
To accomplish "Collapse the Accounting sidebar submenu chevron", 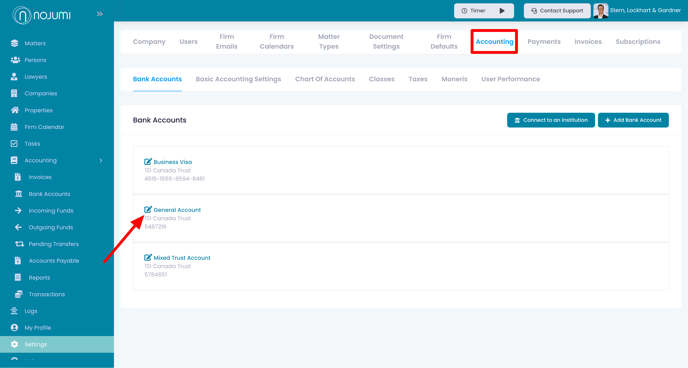I will tap(101, 161).
